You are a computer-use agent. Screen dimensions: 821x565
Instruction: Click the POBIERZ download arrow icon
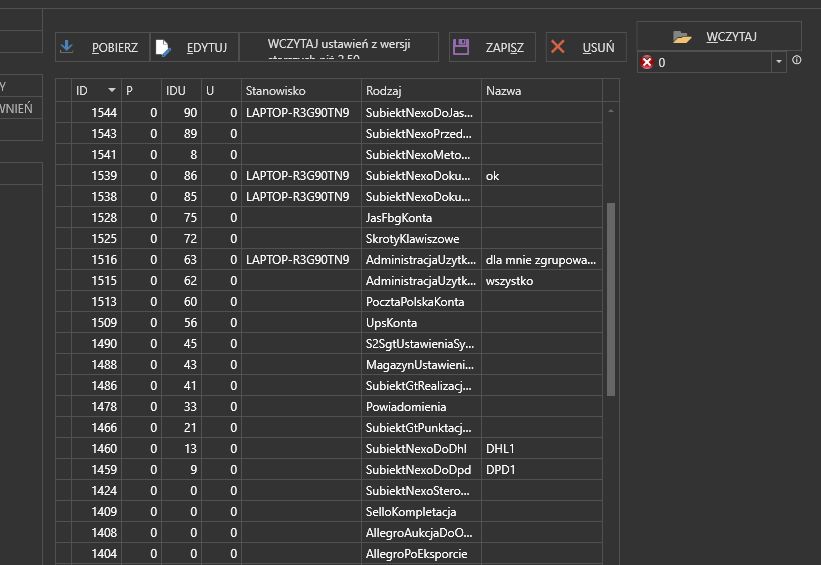point(66,47)
